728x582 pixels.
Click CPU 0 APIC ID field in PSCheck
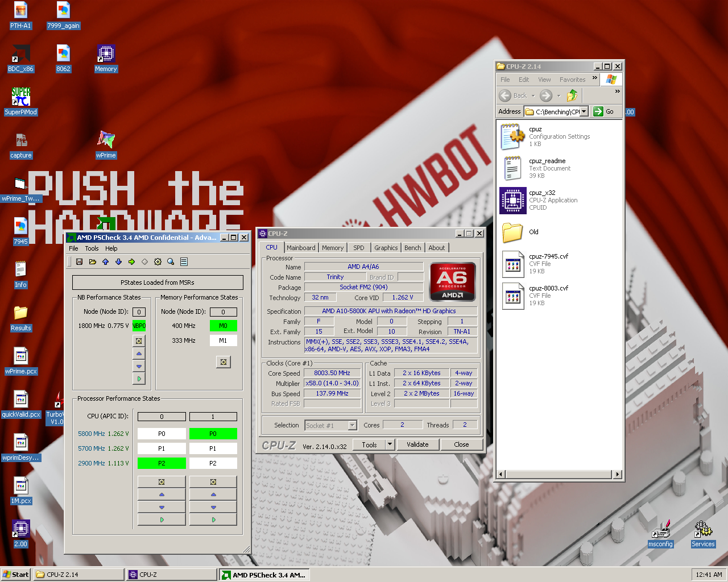[162, 417]
